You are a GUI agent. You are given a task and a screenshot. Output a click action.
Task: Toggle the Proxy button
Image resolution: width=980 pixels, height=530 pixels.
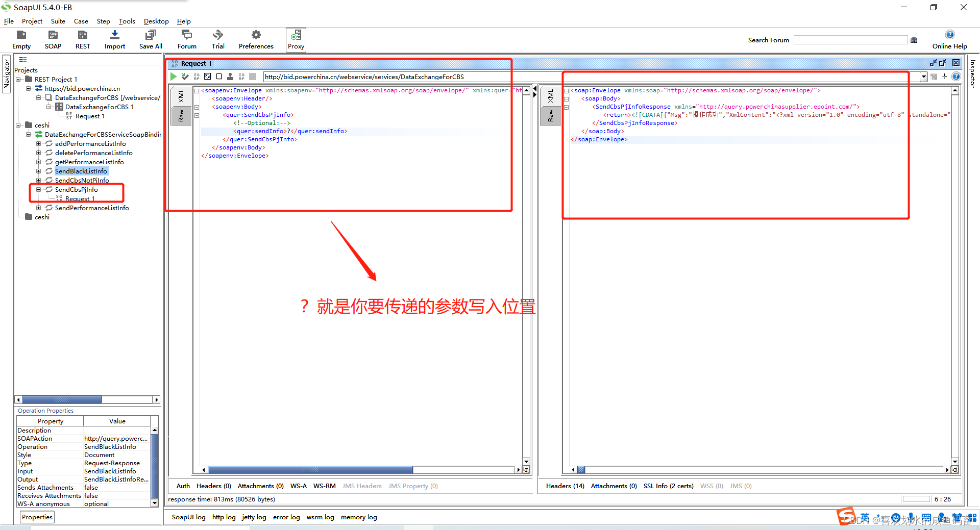pos(296,39)
